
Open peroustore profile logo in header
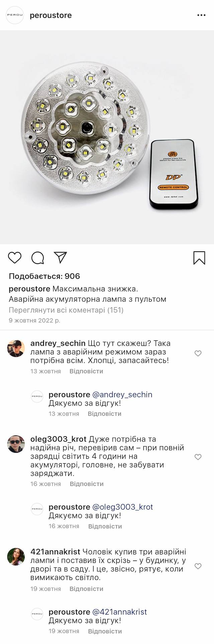coord(15,15)
